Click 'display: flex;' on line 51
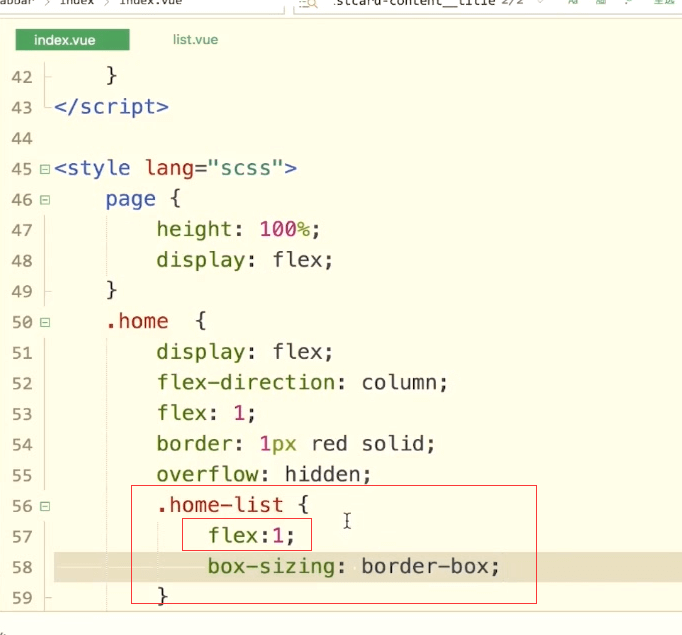This screenshot has height=635, width=682. click(245, 352)
